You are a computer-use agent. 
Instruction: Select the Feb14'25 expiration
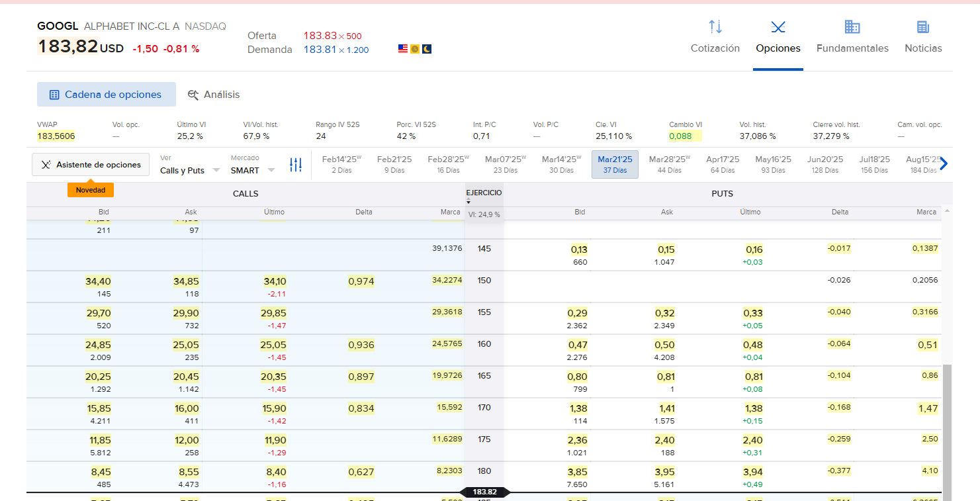point(341,164)
